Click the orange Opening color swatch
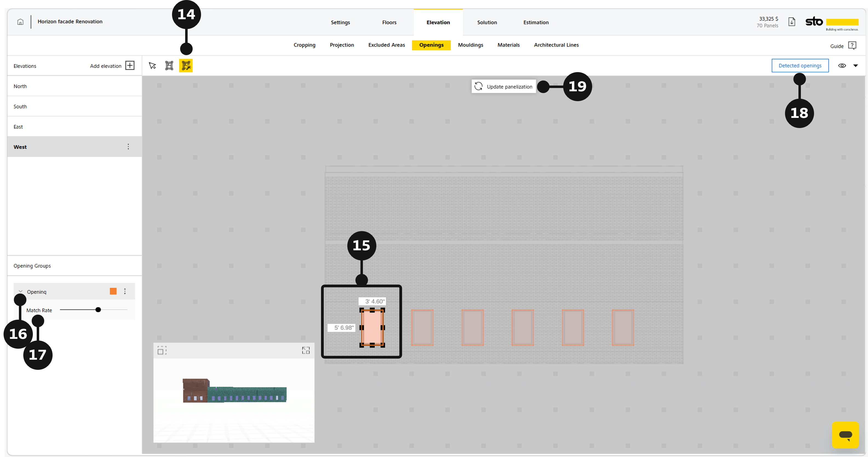The height and width of the screenshot is (457, 868). coord(113,291)
